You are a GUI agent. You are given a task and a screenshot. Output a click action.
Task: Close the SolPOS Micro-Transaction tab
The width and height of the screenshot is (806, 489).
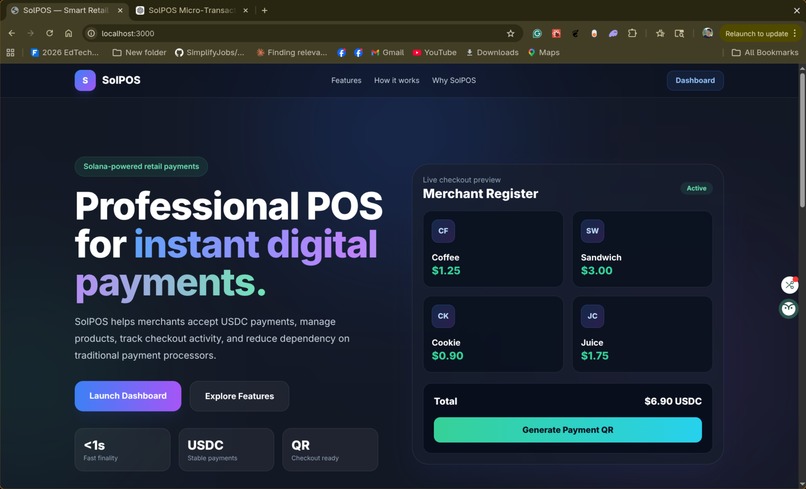(245, 10)
